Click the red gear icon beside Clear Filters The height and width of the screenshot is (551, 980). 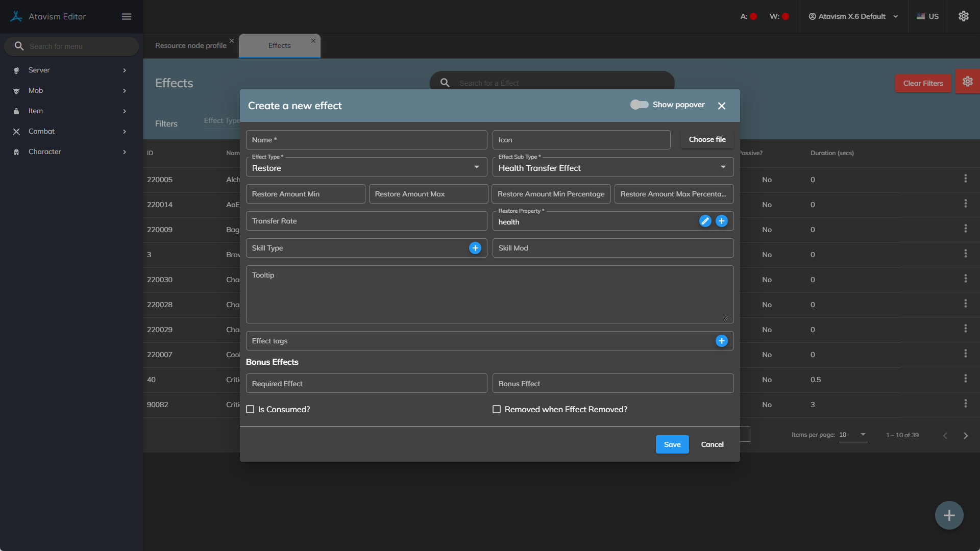click(x=967, y=82)
